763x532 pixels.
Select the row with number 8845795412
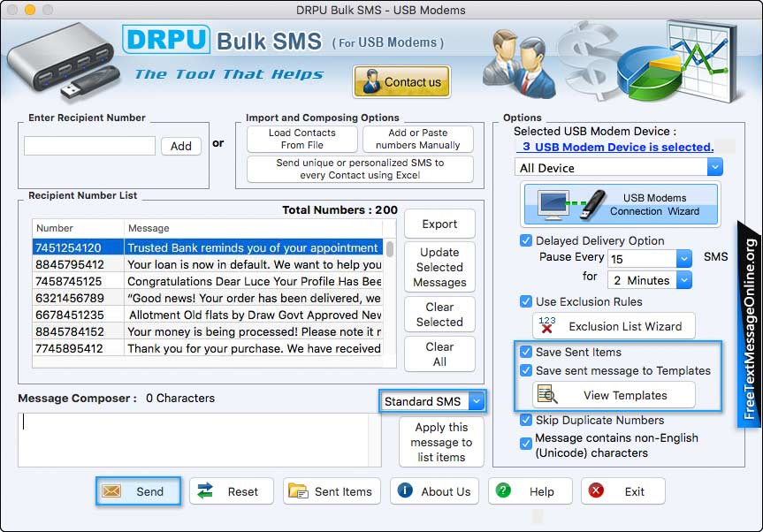(208, 264)
